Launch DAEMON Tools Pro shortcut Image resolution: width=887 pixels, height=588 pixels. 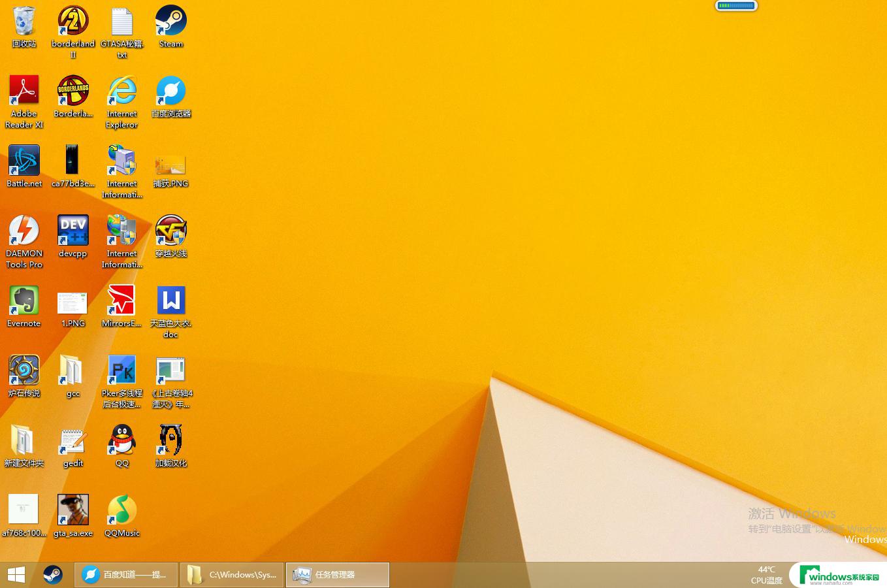point(24,242)
